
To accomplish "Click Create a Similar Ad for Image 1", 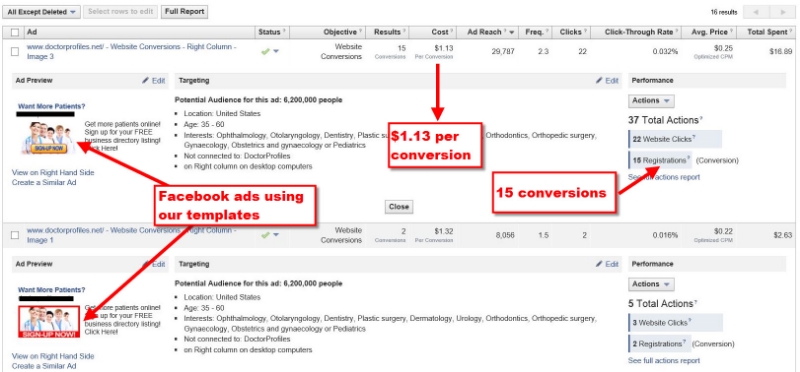I will 44,366.
